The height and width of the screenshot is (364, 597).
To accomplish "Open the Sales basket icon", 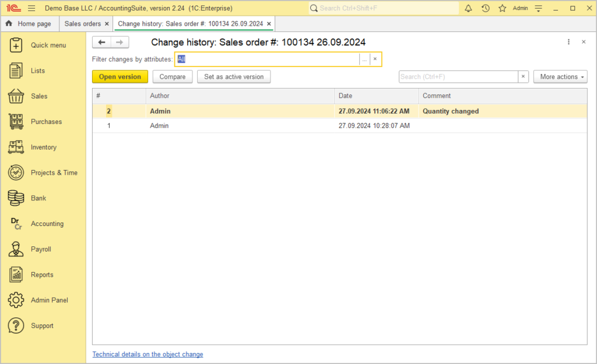I will 16,96.
